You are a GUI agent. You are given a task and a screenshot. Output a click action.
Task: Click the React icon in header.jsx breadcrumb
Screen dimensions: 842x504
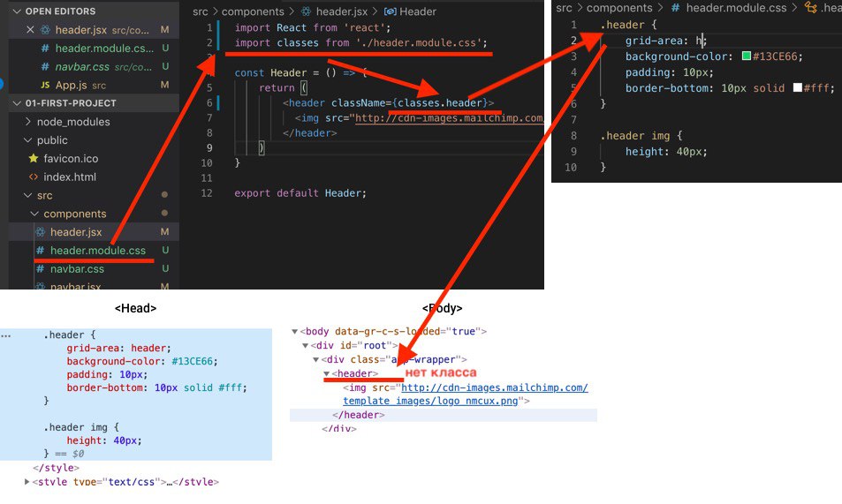[306, 11]
